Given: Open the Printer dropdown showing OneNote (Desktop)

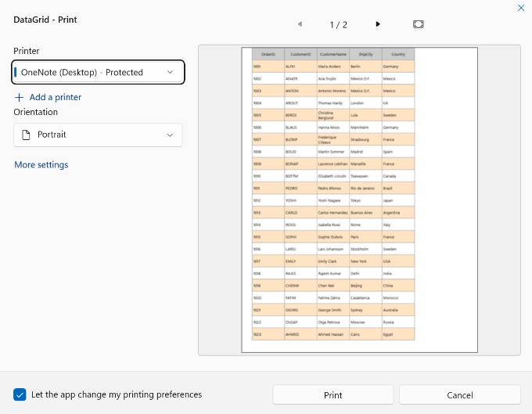Looking at the screenshot, I should [98, 72].
